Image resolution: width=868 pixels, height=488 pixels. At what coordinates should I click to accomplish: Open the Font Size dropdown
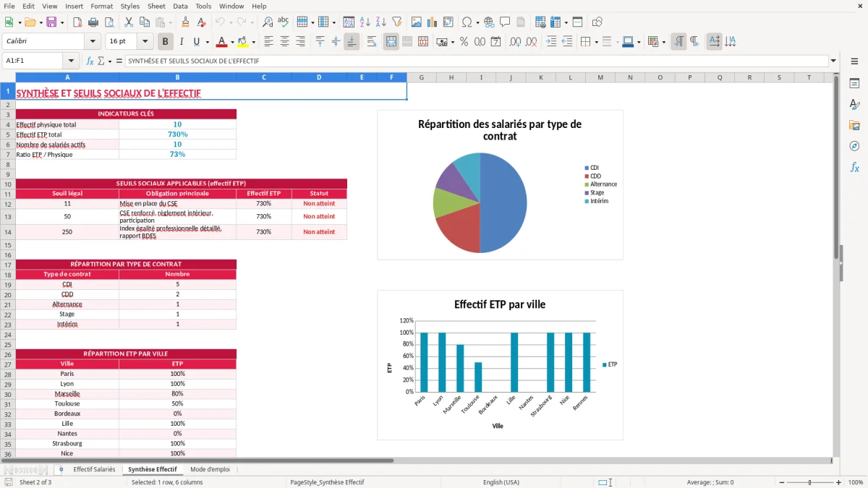[x=145, y=42]
